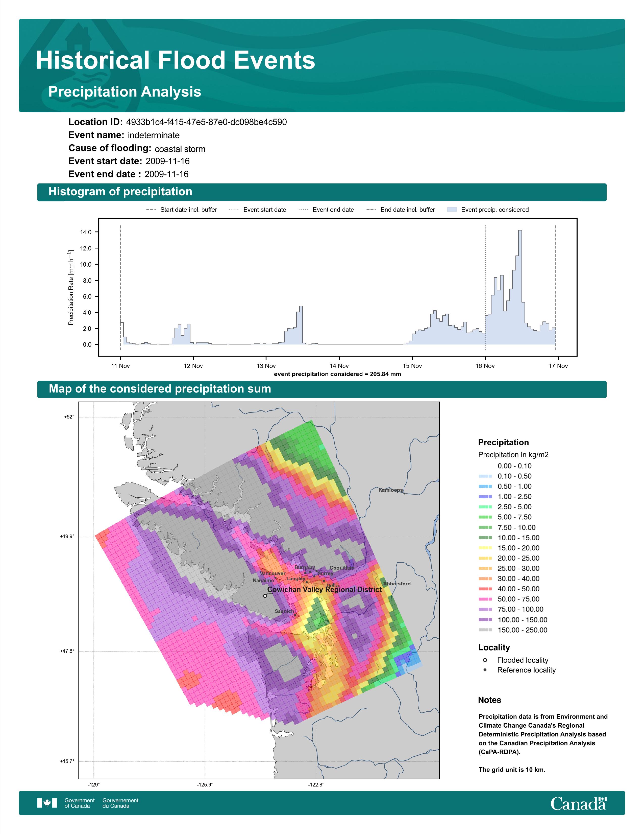
Task: Click the 15.00 - 20.00 precipitation swatch
Action: pyautogui.click(x=485, y=548)
